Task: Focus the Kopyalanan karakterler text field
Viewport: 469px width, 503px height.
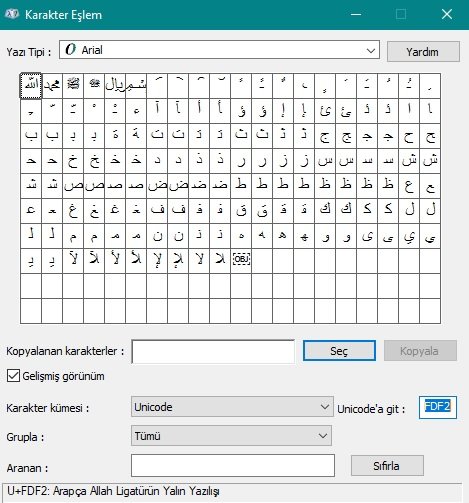Action: point(213,352)
